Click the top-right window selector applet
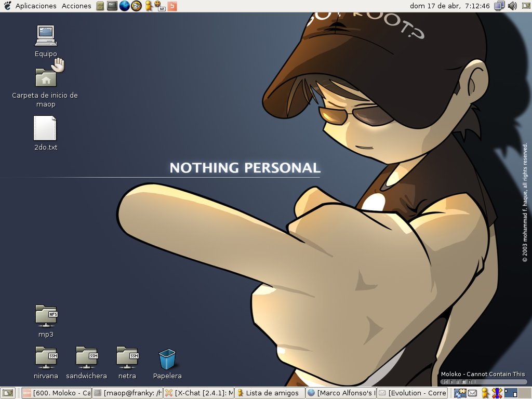The image size is (532, 399). pos(526,6)
